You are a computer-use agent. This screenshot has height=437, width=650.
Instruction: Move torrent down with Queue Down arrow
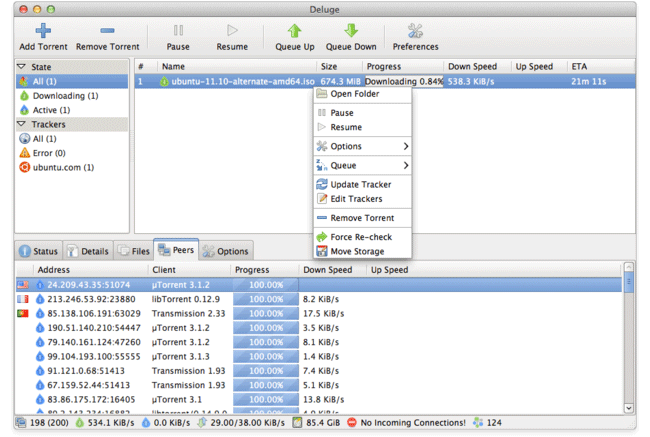351,31
